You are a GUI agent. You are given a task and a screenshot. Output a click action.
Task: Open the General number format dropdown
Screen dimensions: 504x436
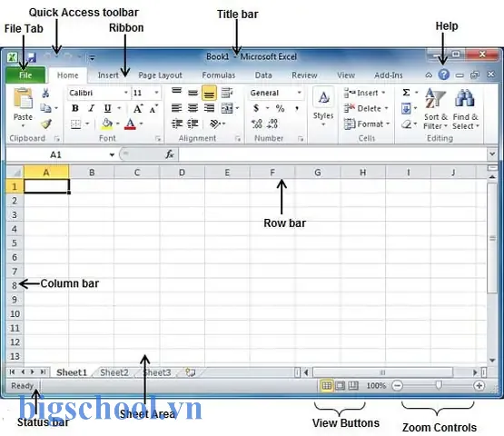pyautogui.click(x=300, y=93)
